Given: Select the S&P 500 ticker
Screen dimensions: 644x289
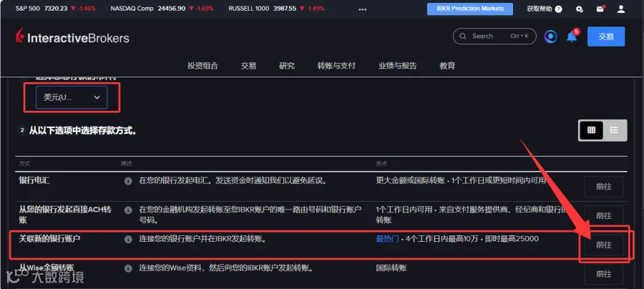Looking at the screenshot, I should [x=55, y=8].
